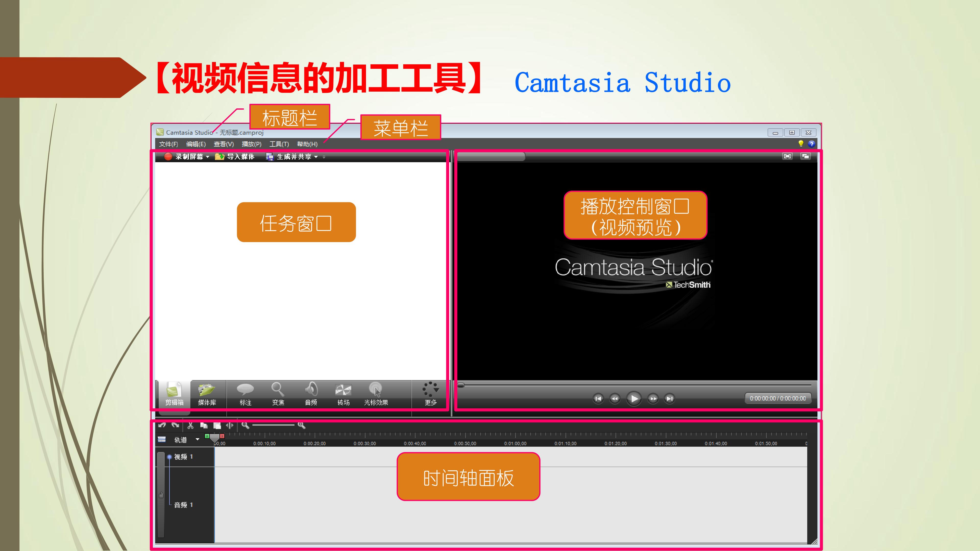
Task: Click the 0:00:00;00 timecode display
Action: [778, 398]
